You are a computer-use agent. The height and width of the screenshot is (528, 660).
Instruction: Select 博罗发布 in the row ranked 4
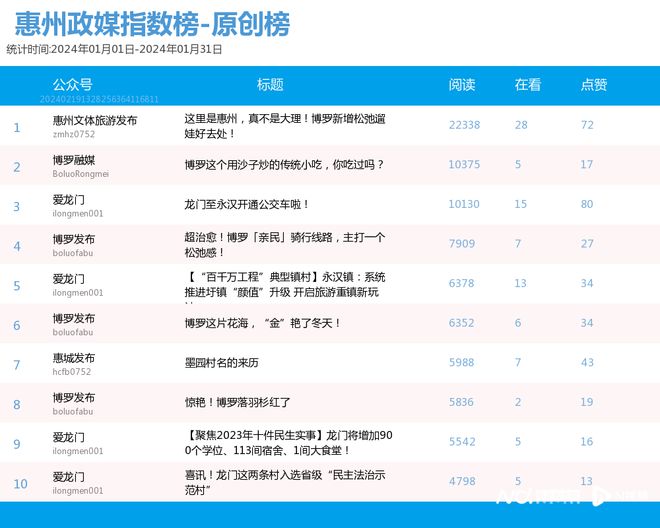coord(74,239)
